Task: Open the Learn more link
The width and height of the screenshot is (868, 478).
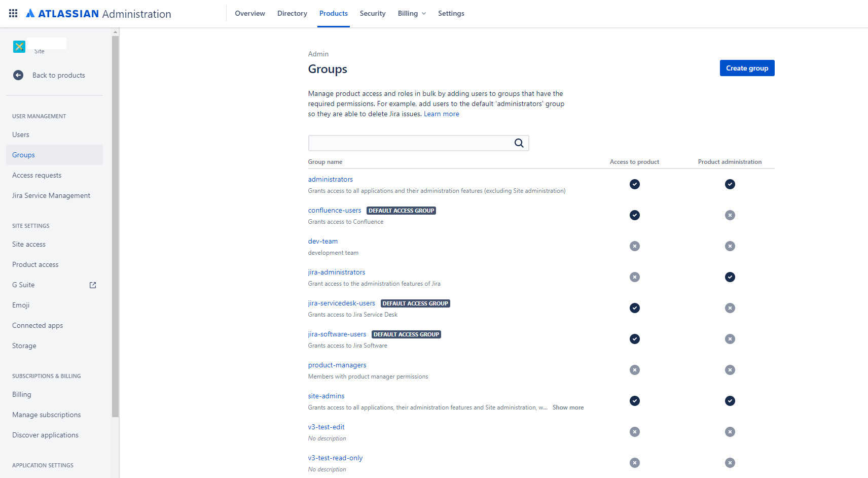Action: (442, 114)
